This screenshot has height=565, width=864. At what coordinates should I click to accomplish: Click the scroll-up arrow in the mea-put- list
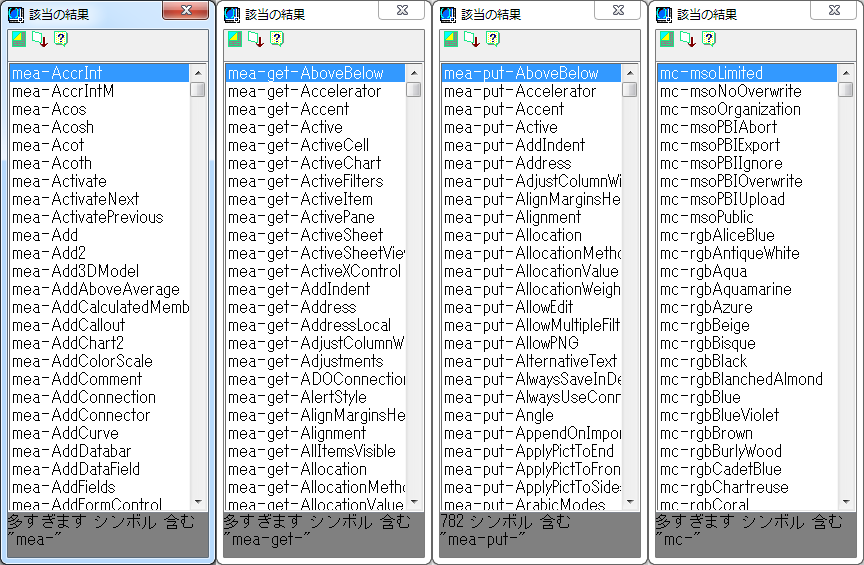630,73
